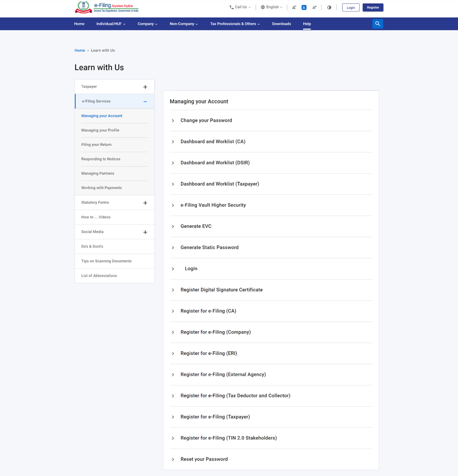Open search using the magnifier icon

tap(377, 24)
